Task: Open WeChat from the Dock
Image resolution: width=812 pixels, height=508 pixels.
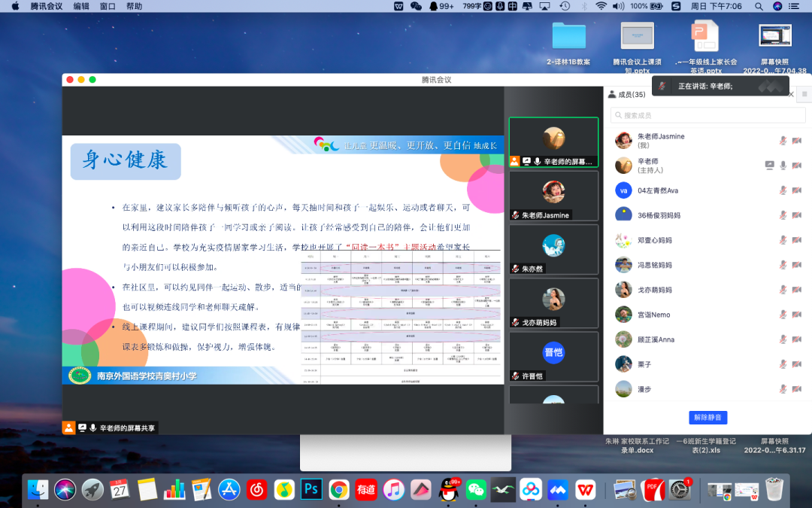Action: click(476, 490)
